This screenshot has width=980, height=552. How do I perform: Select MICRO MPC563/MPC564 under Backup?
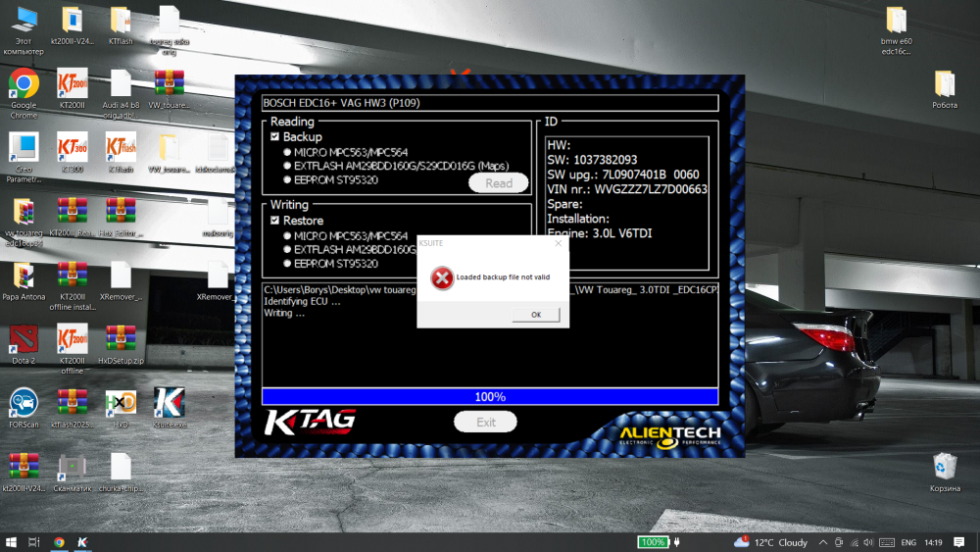[x=287, y=152]
